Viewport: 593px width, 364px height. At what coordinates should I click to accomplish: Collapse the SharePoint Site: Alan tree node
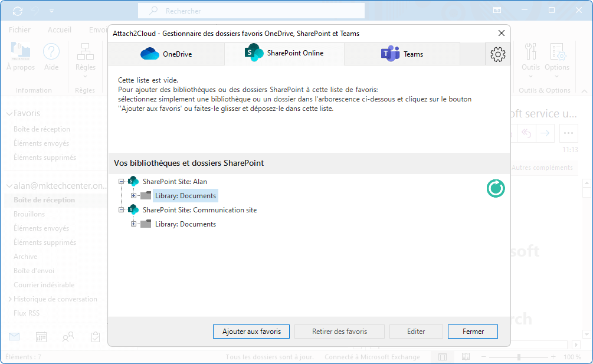(x=121, y=181)
